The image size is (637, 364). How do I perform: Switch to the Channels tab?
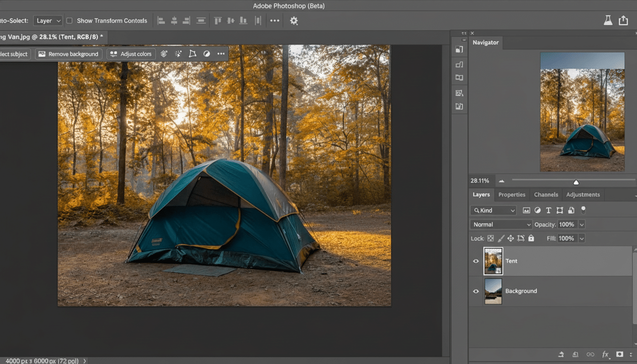click(x=546, y=194)
